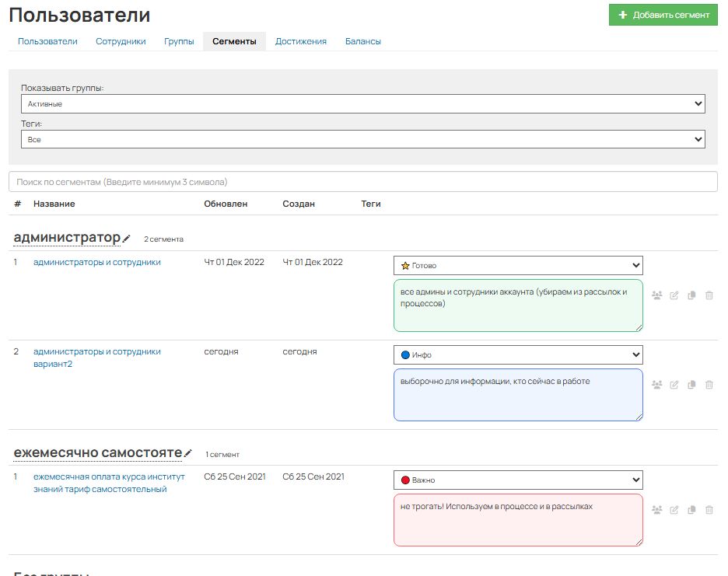The image size is (728, 576).
Task: Open администраторы и сотрудники вариант2 link
Action: pyautogui.click(x=97, y=358)
